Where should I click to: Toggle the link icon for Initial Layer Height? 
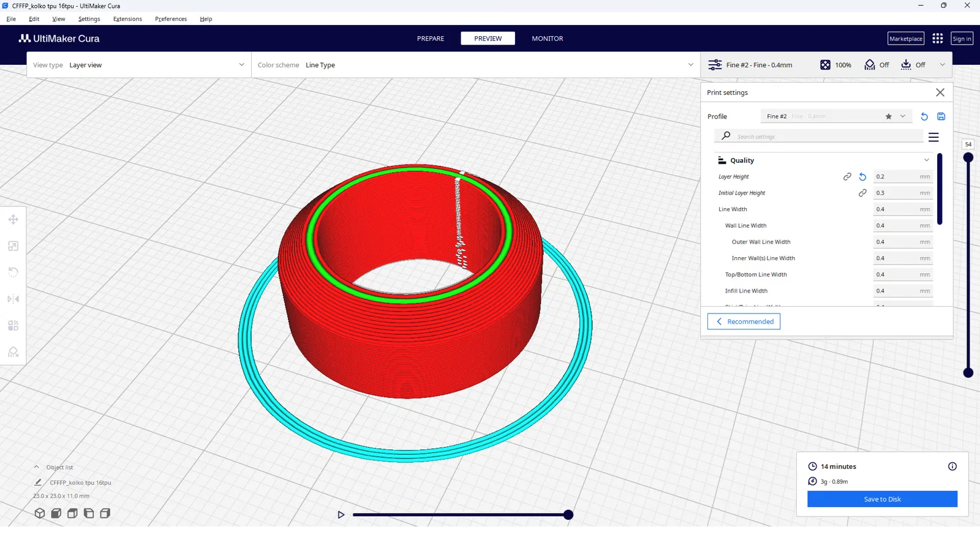coord(862,193)
